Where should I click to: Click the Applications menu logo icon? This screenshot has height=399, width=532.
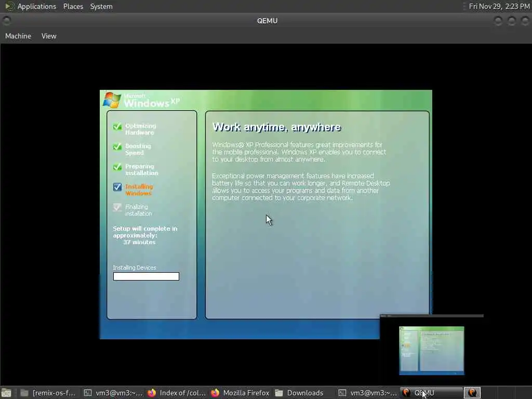tap(9, 6)
